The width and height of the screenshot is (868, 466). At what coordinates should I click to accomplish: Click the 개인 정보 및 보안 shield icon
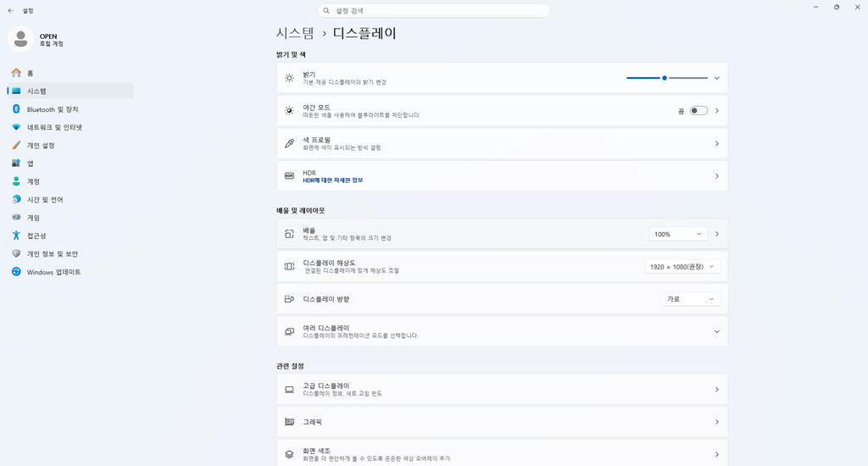click(x=16, y=253)
